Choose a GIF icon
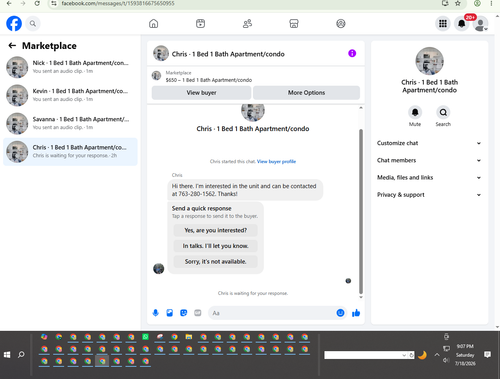Viewport: 500px width, 379px height. [x=198, y=313]
